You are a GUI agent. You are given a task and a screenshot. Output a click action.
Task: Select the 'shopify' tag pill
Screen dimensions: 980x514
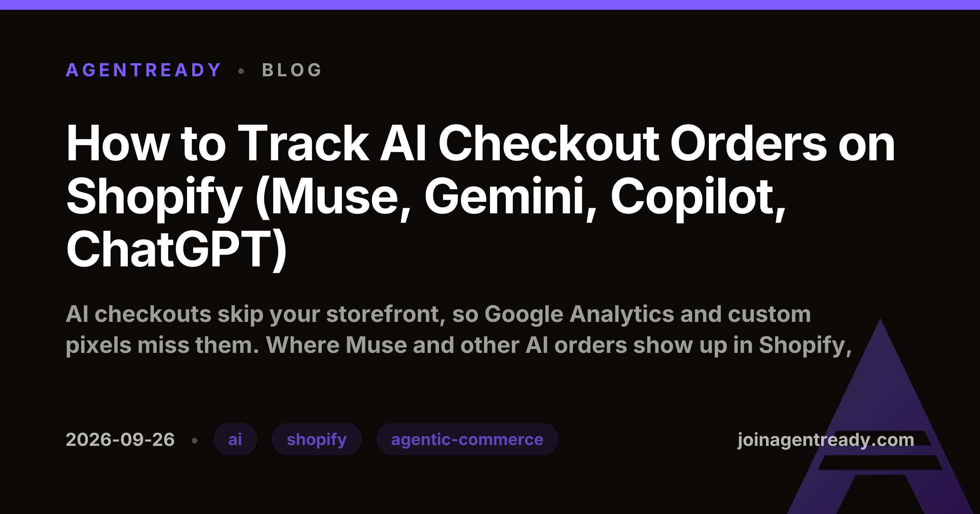tap(317, 439)
